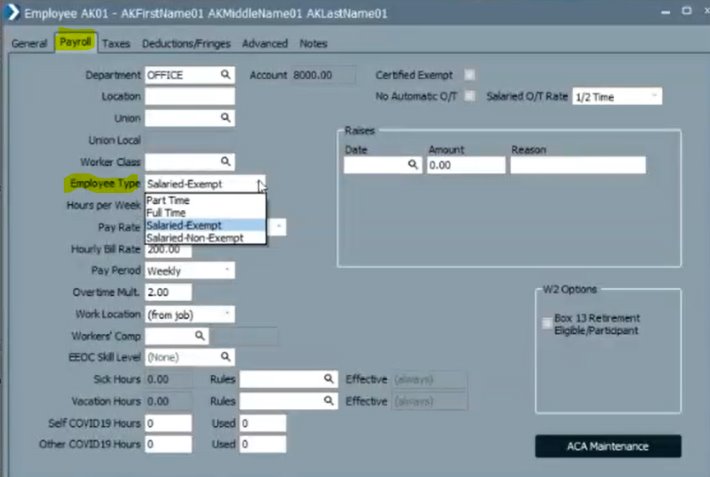This screenshot has height=477, width=710.
Task: Click the Vacation Hours Rules search icon
Action: 328,401
